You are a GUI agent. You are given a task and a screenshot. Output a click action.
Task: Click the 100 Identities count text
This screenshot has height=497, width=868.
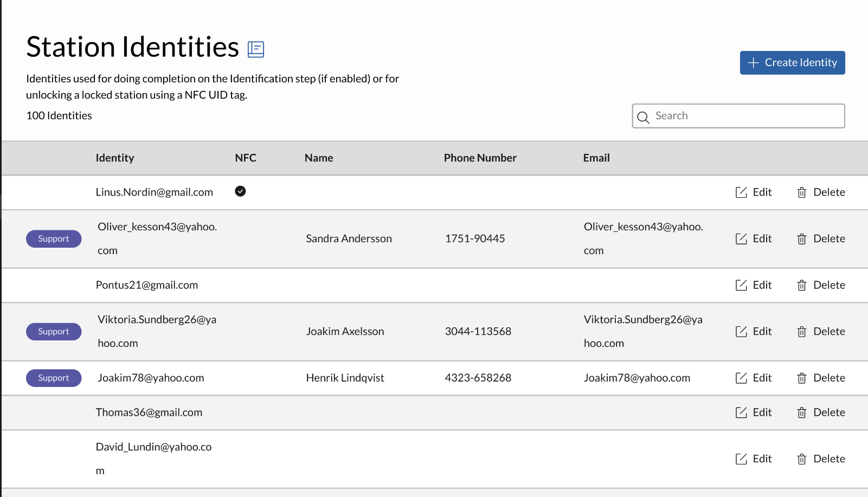click(x=59, y=116)
